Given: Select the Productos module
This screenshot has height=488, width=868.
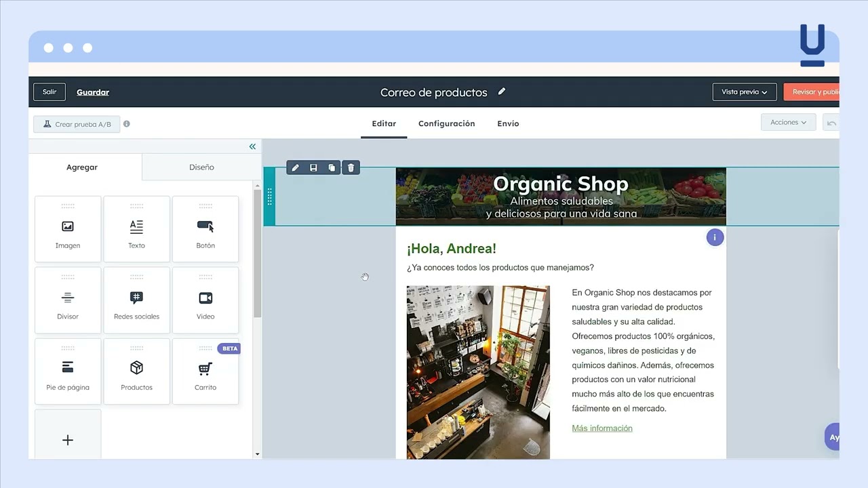Looking at the screenshot, I should 136,371.
